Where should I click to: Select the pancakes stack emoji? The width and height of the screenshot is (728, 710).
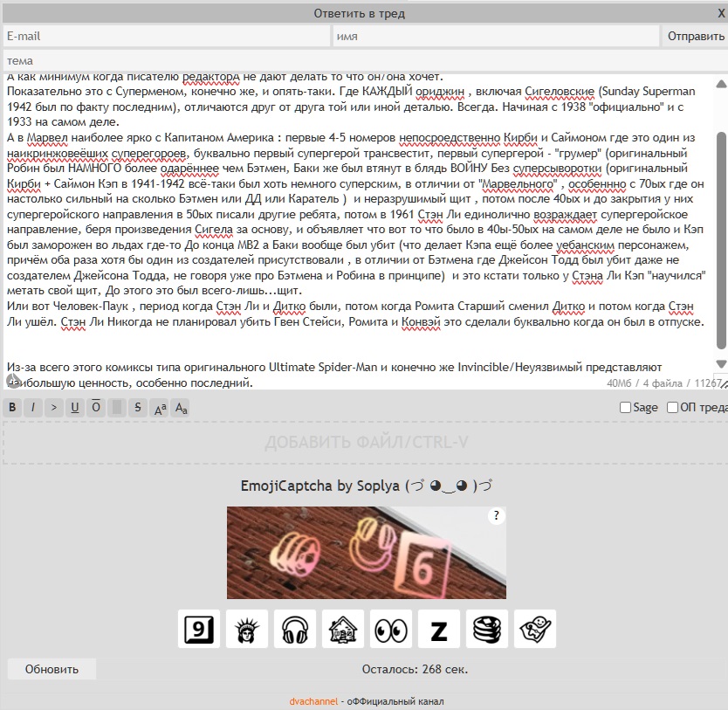click(x=487, y=629)
